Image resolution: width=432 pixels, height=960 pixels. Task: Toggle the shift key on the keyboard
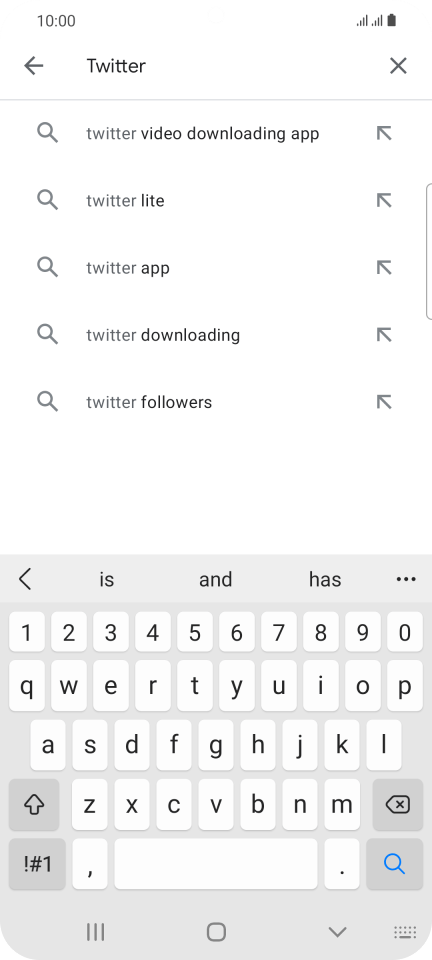34,804
